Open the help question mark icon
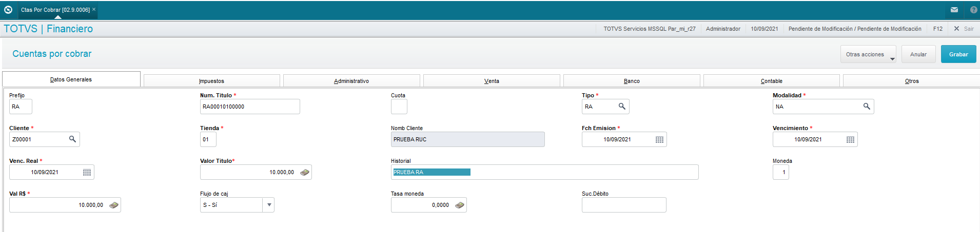 973,10
